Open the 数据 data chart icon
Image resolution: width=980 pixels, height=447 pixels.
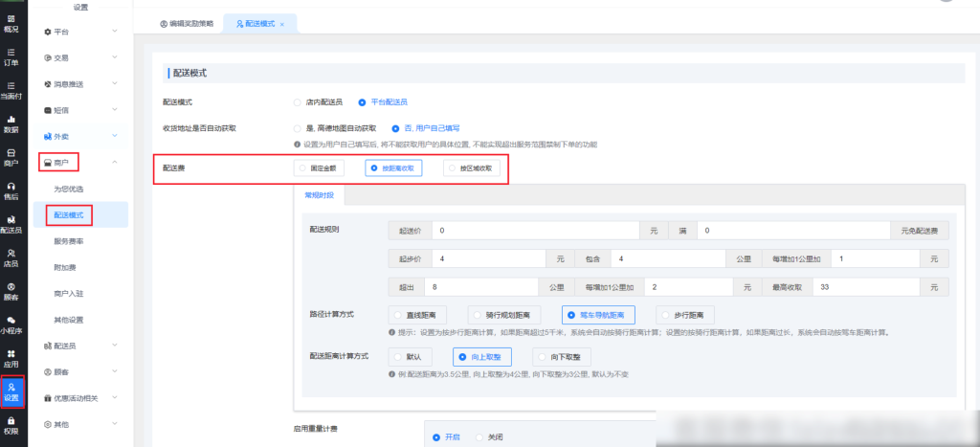click(11, 123)
